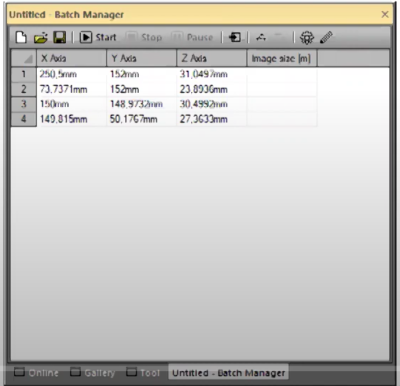
Task: Close the Batch Manager window
Action: (385, 14)
